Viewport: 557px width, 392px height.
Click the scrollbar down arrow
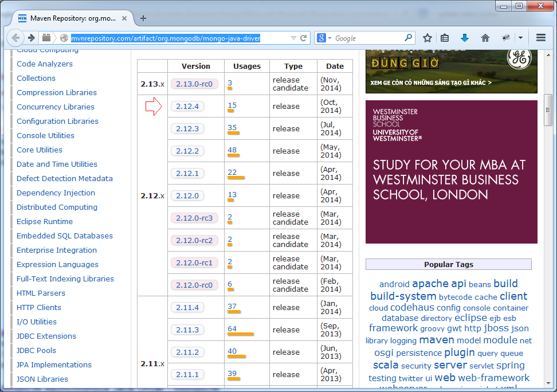point(548,383)
